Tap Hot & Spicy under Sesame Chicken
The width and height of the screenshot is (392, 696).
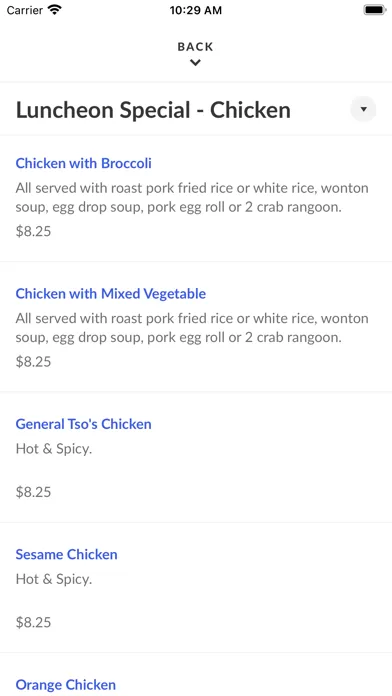point(54,579)
